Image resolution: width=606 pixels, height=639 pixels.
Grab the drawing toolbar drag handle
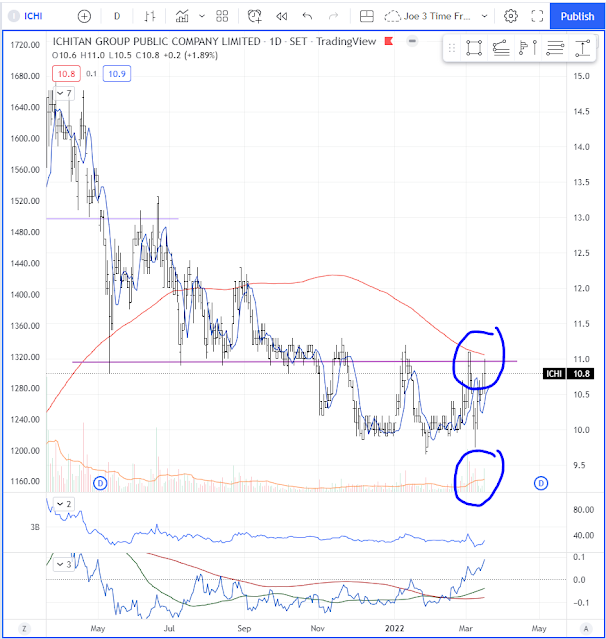[452, 48]
